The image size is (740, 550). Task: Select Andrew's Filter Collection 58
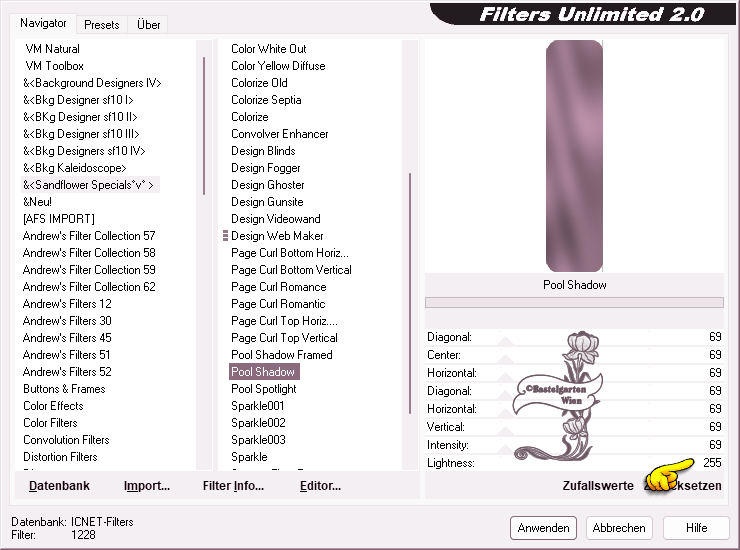(x=89, y=253)
